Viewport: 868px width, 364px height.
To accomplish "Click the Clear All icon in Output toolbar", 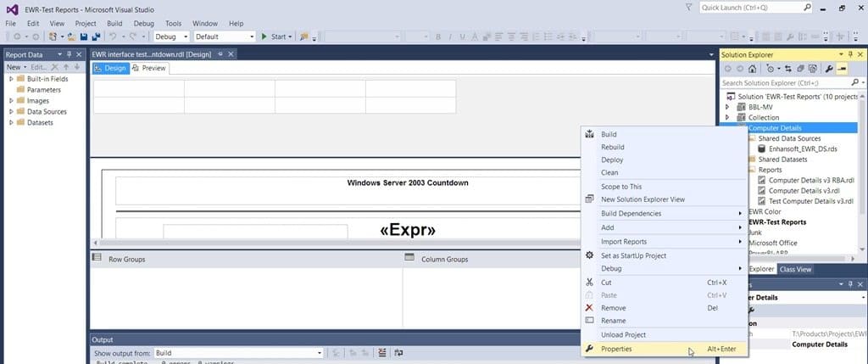I will click(x=382, y=353).
